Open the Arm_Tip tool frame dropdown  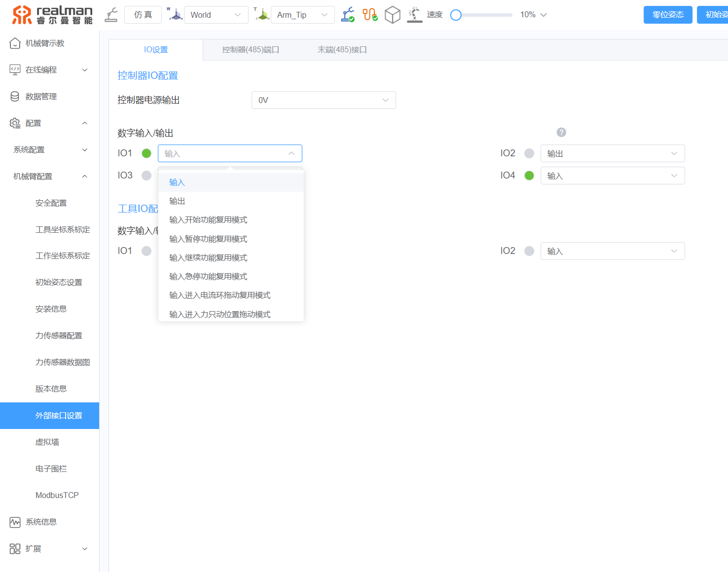302,15
